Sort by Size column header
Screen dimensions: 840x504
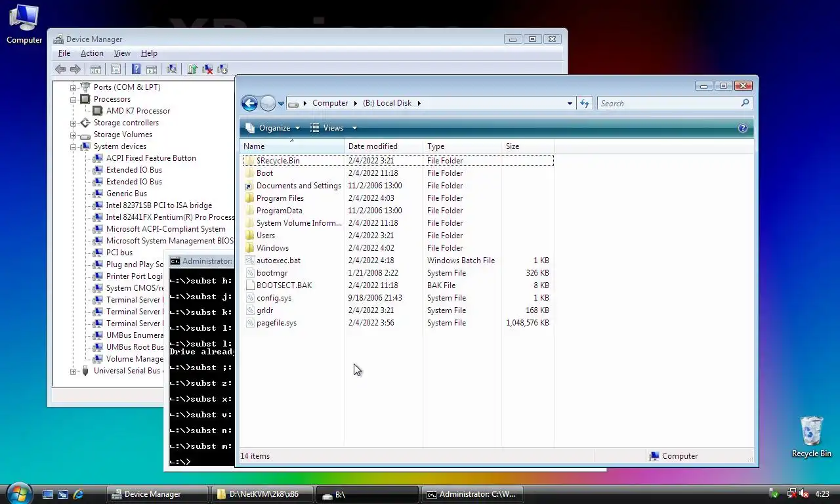pos(528,146)
